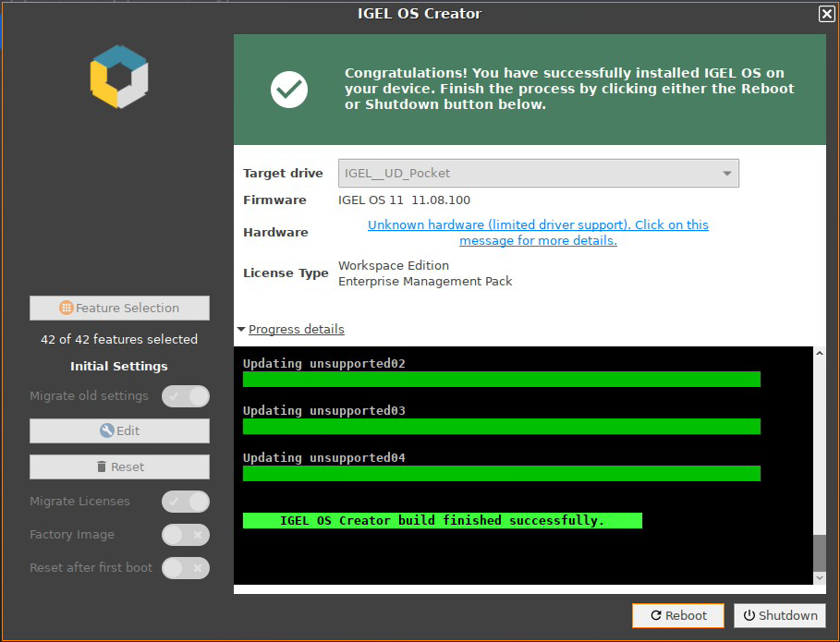Click the log scrollbar up arrow
The height and width of the screenshot is (642, 840).
click(x=819, y=354)
